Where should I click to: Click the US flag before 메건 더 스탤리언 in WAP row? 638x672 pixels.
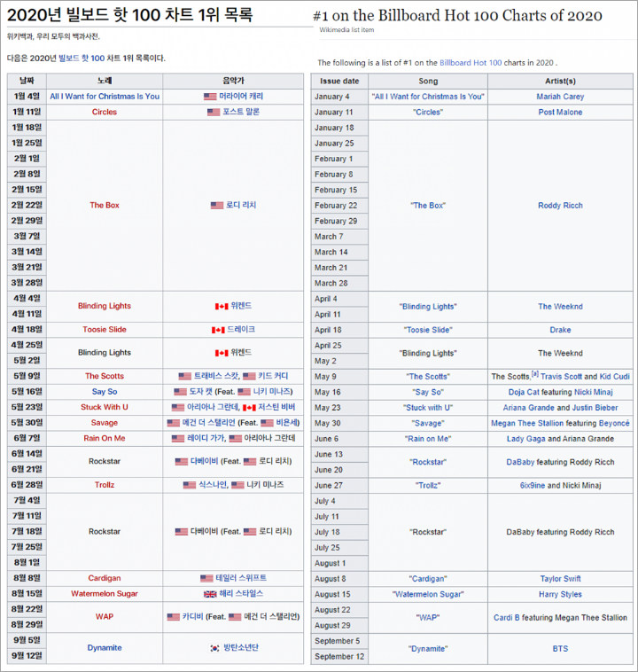pos(235,617)
